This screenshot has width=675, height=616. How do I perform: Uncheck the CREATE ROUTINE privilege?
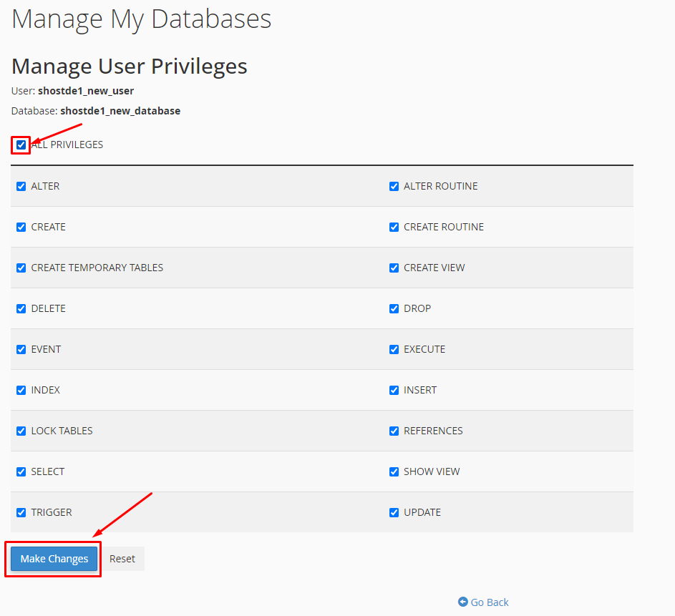pos(394,227)
